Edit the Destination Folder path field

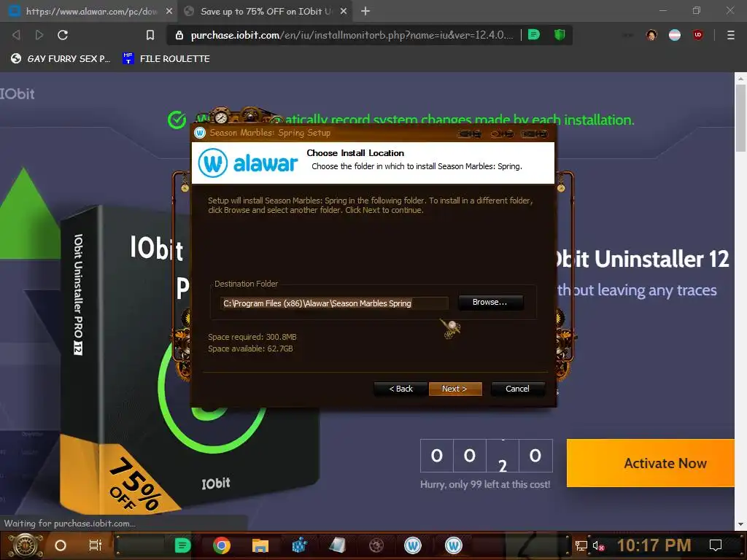[x=334, y=303]
